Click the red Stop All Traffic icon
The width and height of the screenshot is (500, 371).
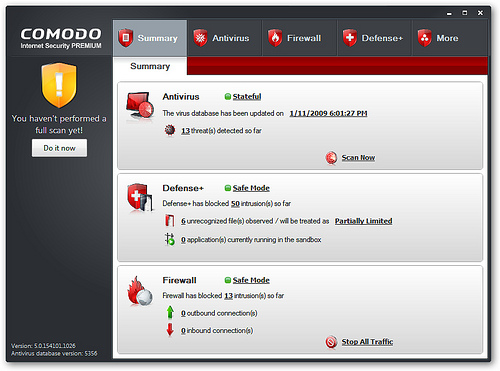click(x=331, y=342)
